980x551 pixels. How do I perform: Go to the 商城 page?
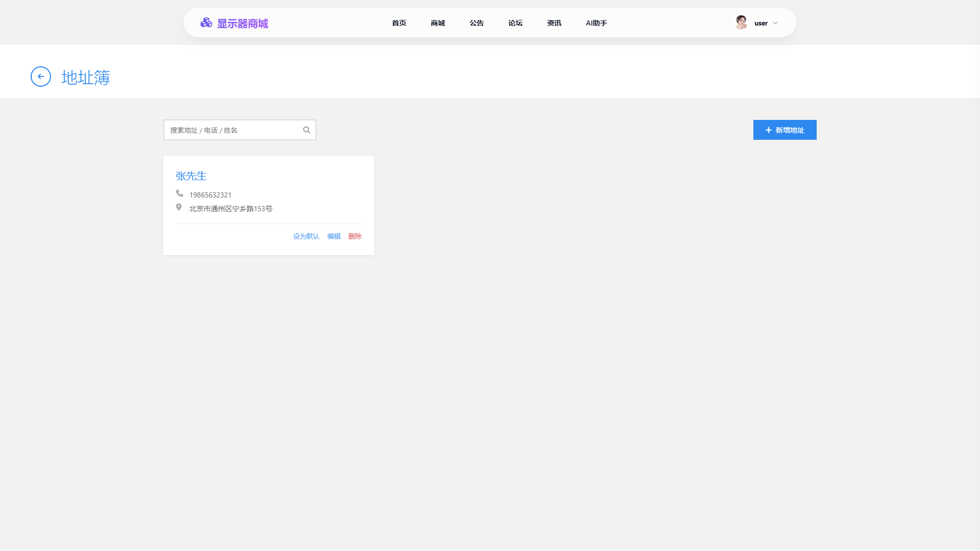pos(438,23)
